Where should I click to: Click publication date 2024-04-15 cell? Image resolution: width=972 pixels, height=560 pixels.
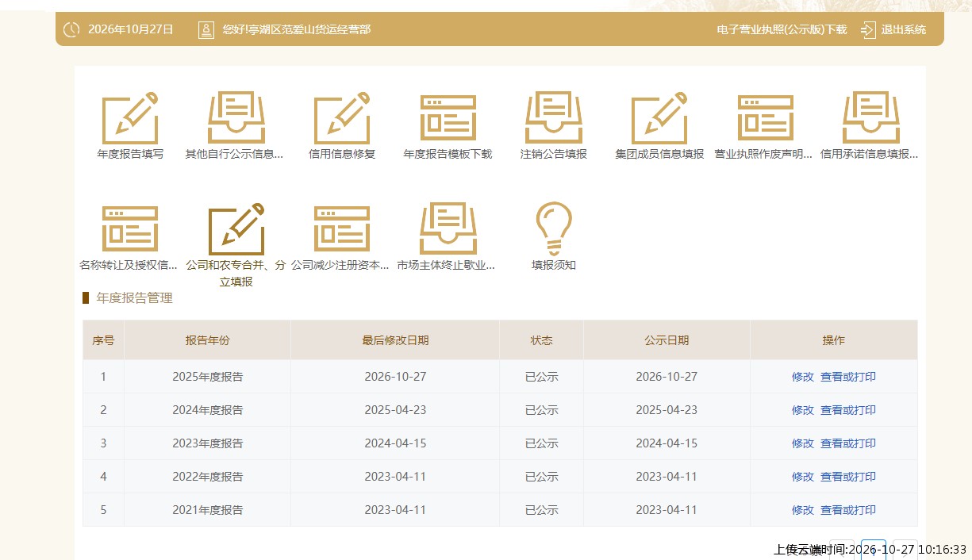click(667, 443)
